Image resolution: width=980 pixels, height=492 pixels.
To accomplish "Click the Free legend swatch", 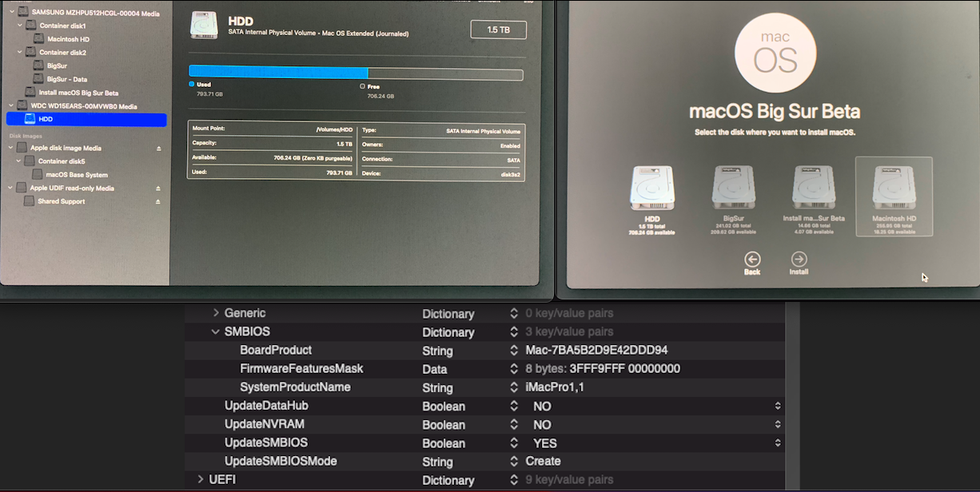I will (x=362, y=86).
